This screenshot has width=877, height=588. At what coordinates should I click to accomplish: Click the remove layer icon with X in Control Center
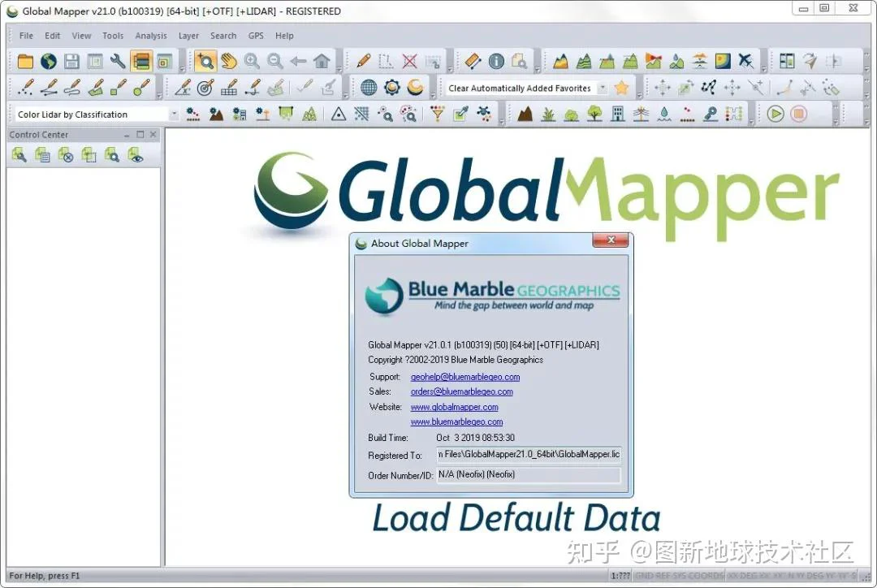point(66,155)
